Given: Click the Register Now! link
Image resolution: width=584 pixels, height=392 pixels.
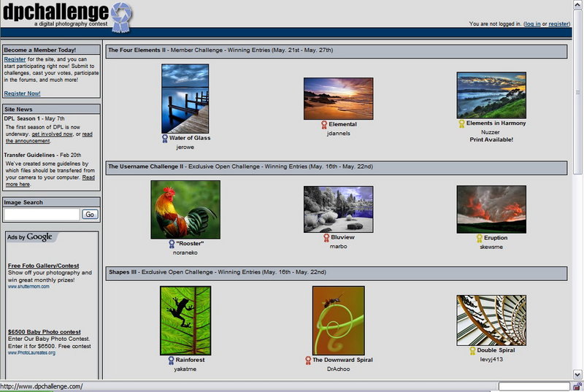Looking at the screenshot, I should coord(23,93).
